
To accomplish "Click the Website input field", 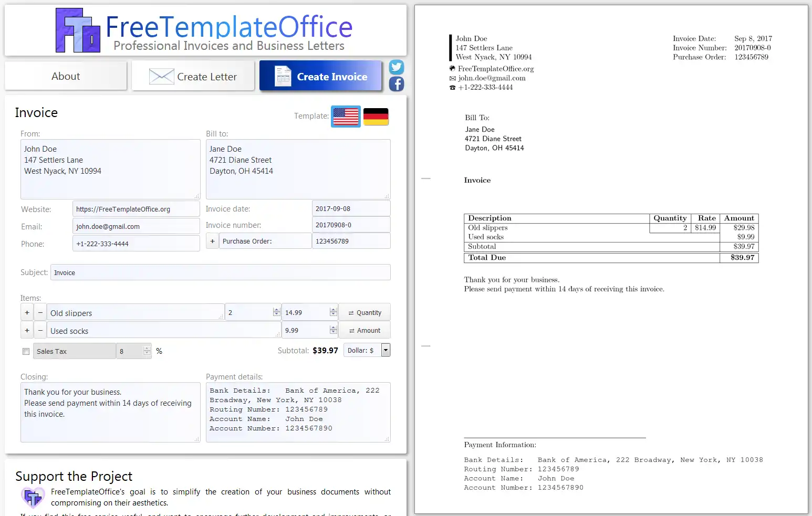I will click(x=136, y=209).
